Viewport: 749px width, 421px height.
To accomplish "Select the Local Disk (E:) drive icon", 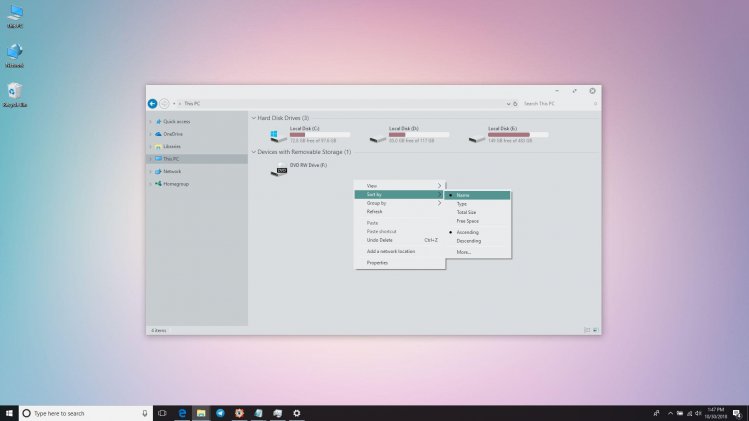I will (x=477, y=139).
